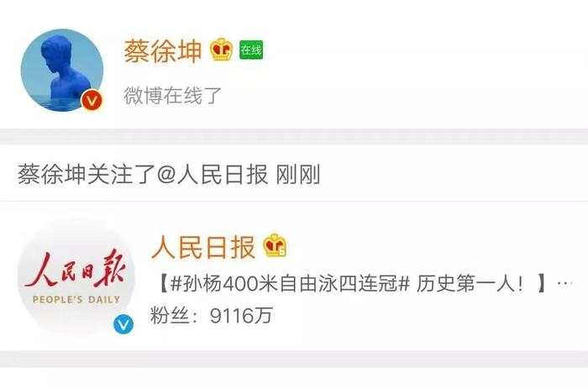
Task: Tap the 微博在线了 status text
Action: pyautogui.click(x=173, y=96)
